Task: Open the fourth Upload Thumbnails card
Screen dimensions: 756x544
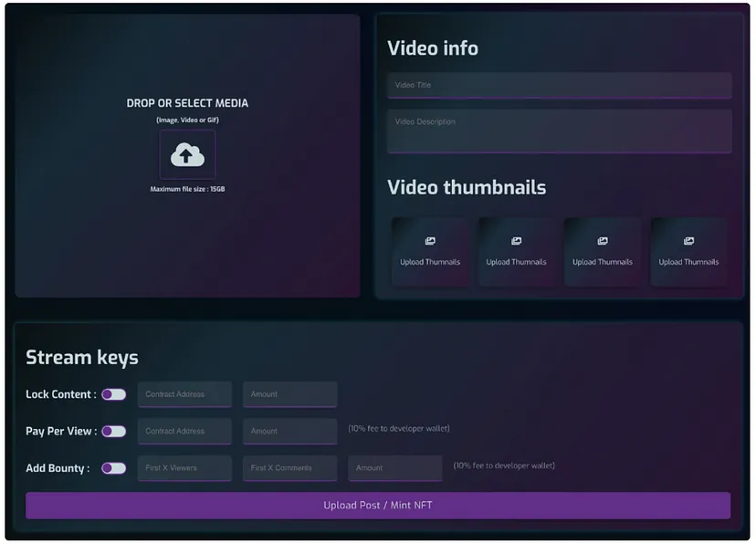Action: [x=688, y=252]
